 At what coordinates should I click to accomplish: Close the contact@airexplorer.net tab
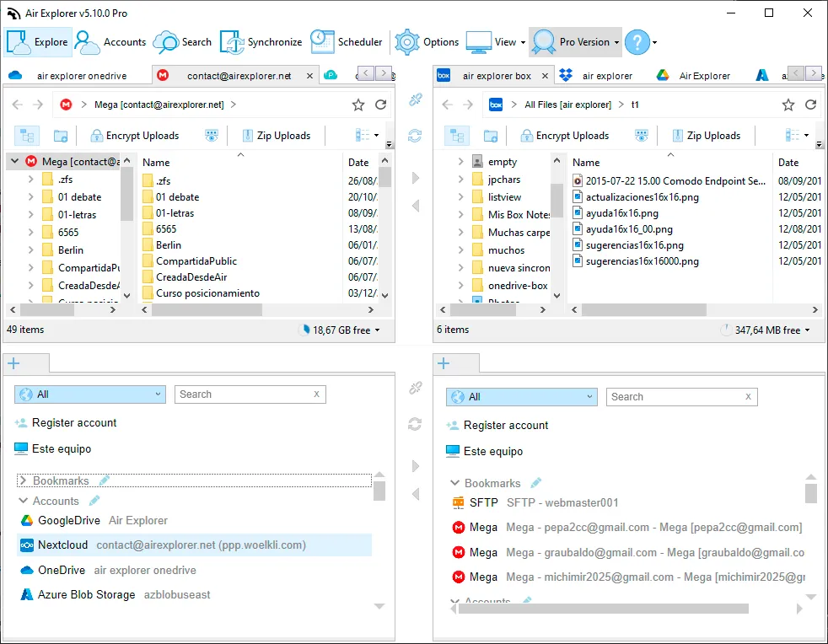pos(310,76)
